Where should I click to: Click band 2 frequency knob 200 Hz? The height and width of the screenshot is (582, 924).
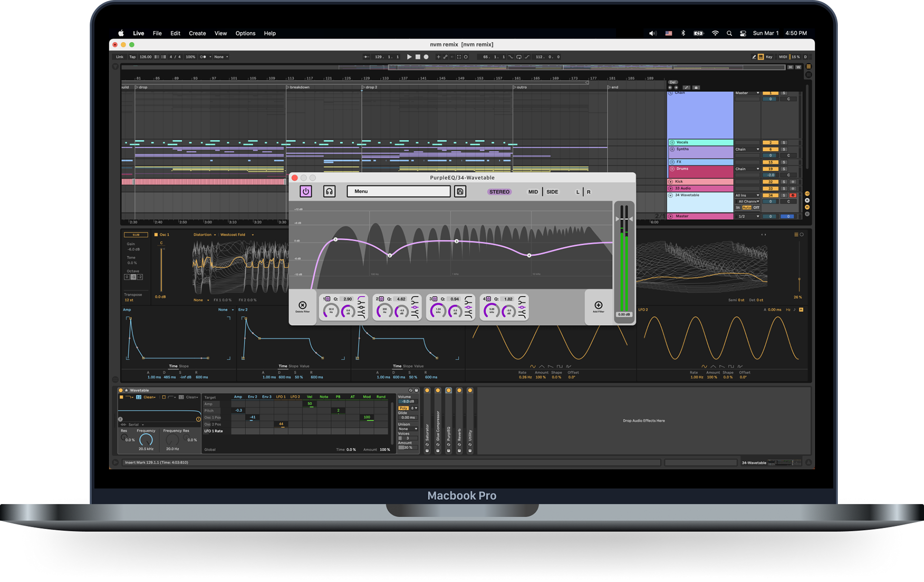pos(385,311)
